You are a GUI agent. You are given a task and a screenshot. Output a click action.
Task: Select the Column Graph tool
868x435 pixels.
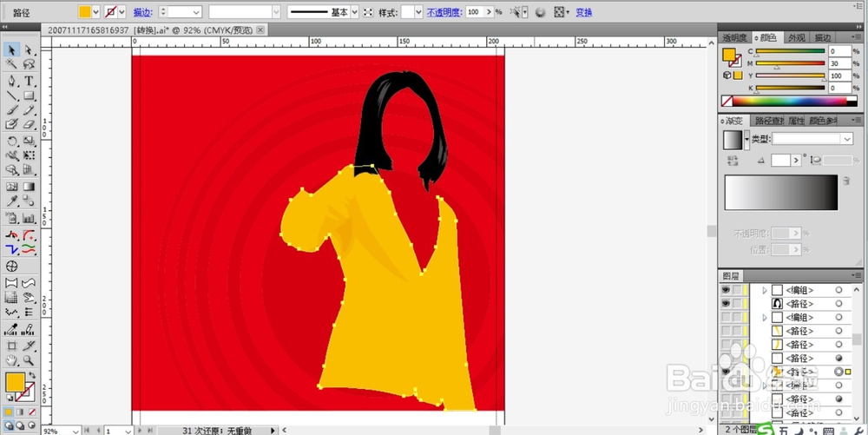pyautogui.click(x=29, y=219)
